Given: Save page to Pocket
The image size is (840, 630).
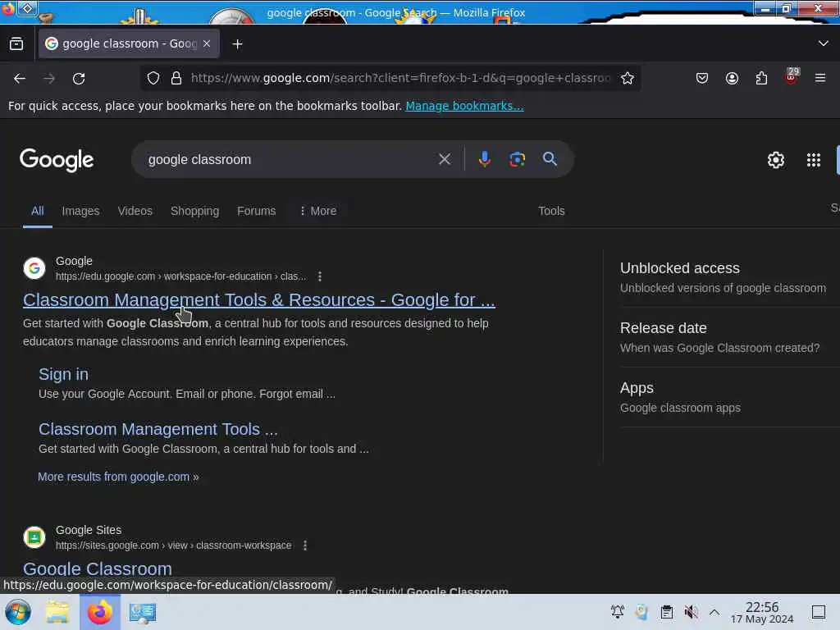Looking at the screenshot, I should [x=702, y=78].
